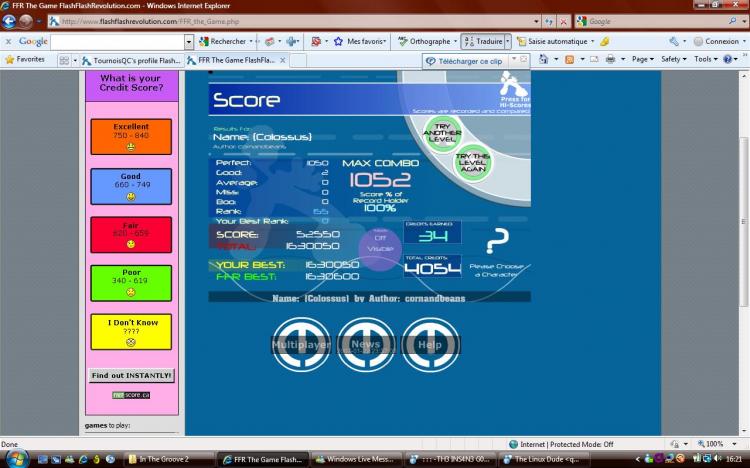Click the blue Help question icon
Viewport: 750px width, 468px height.
tap(728, 59)
